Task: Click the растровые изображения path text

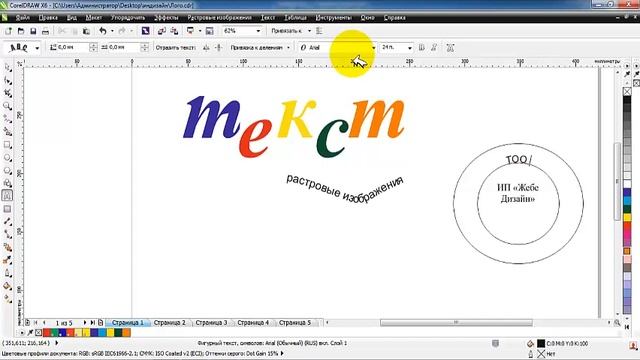Action: click(345, 189)
